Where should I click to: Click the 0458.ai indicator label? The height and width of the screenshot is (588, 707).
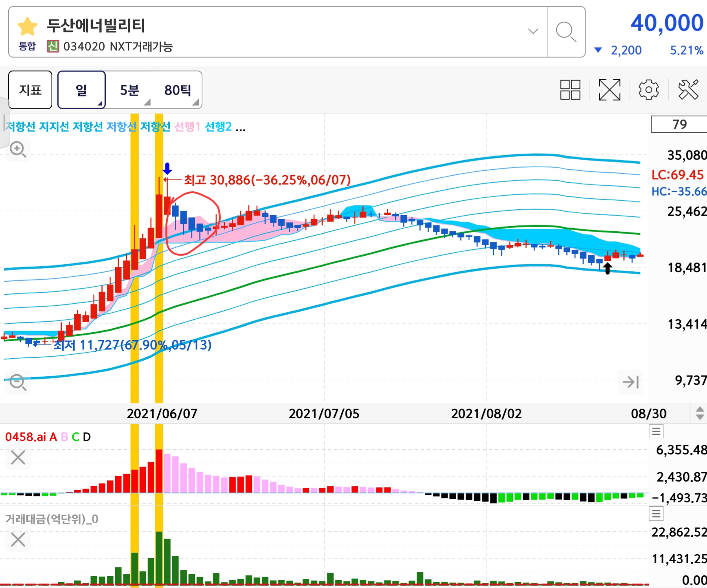coord(26,437)
